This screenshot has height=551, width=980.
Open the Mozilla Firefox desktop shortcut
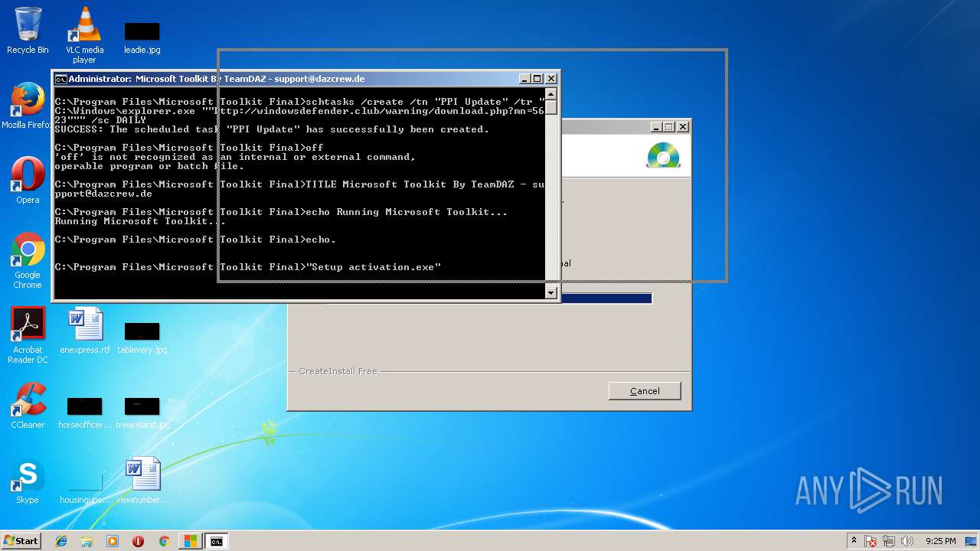[28, 106]
